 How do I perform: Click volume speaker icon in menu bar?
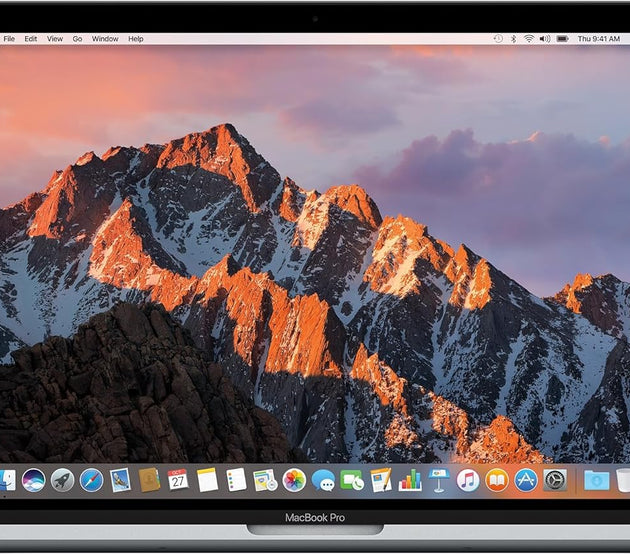(545, 39)
